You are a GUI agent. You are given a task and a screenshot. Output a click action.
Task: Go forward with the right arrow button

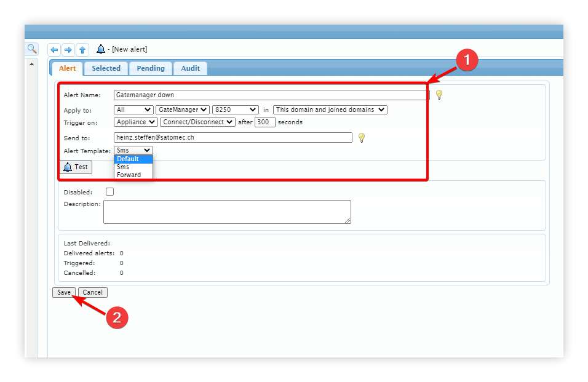tap(68, 49)
